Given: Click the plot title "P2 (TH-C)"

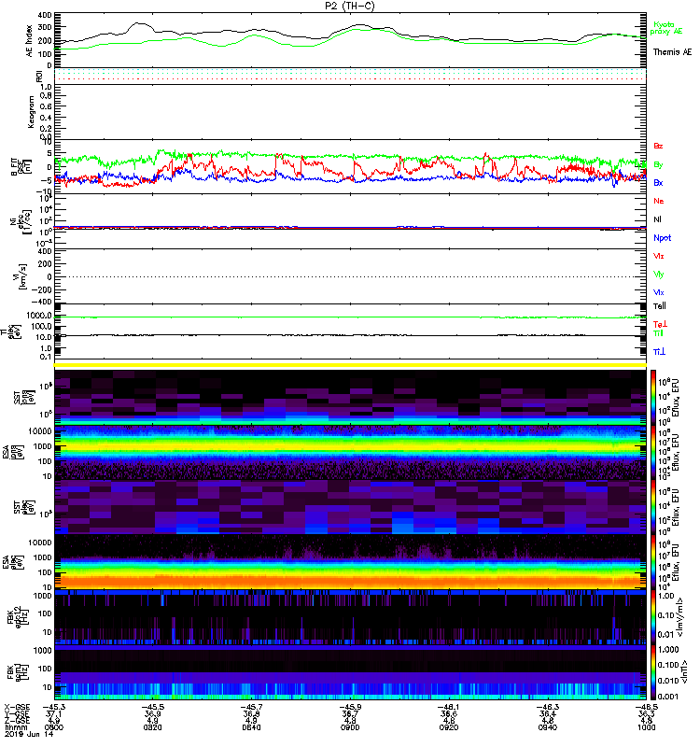Looking at the screenshot, I should click(x=349, y=6).
